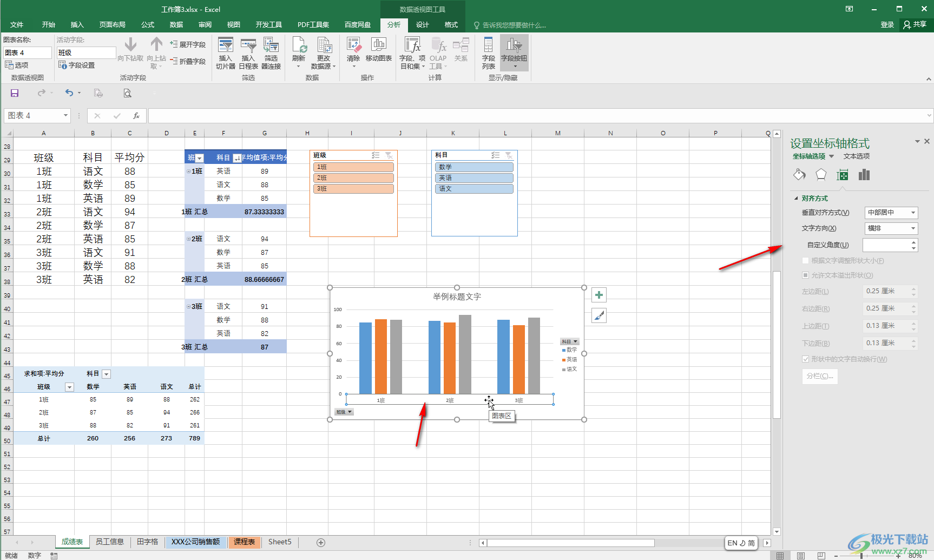This screenshot has height=560, width=934.
Task: Open Effects pentagon icon in pane
Action: pos(821,174)
